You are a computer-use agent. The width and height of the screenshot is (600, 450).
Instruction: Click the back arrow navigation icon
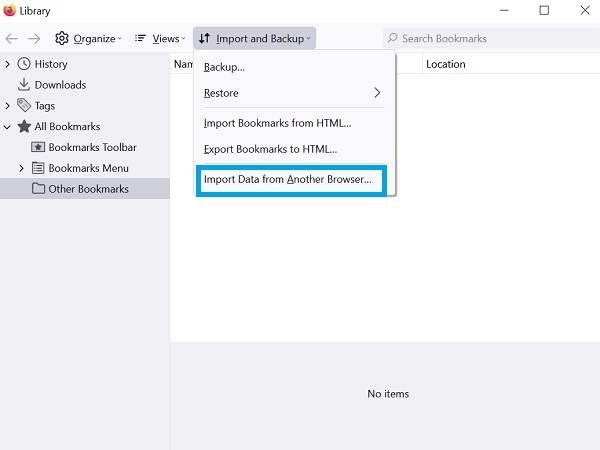click(x=12, y=39)
